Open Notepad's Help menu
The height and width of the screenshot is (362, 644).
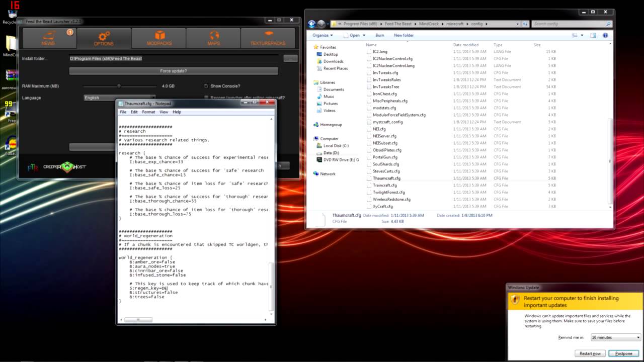tap(177, 112)
